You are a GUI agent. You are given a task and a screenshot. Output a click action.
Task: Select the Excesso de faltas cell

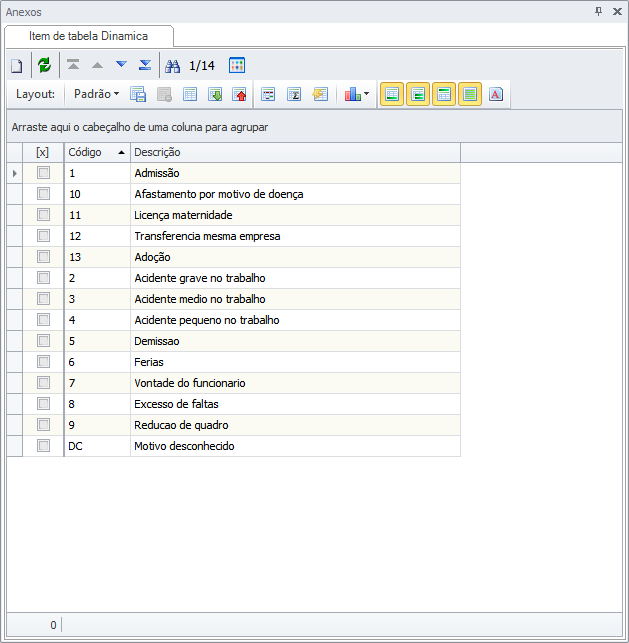[x=295, y=404]
